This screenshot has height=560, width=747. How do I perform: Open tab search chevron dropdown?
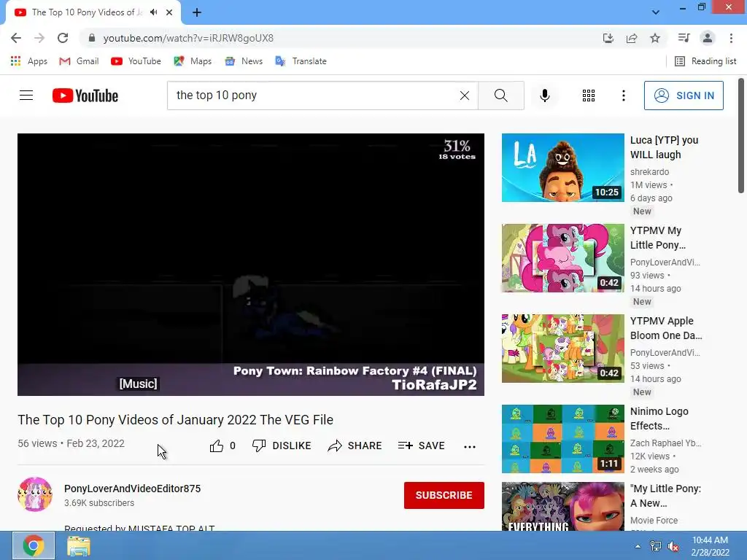(656, 12)
